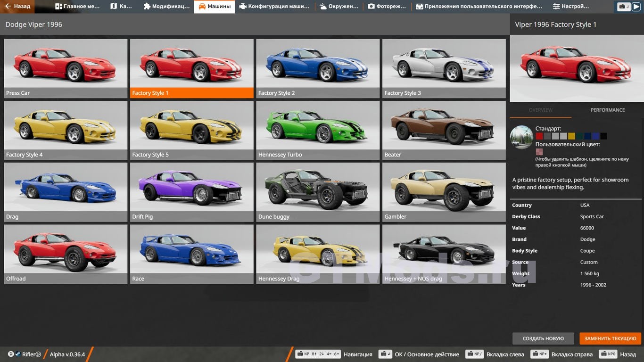644x362 pixels.
Task: Switch to the Окружение tab
Action: coord(339,7)
